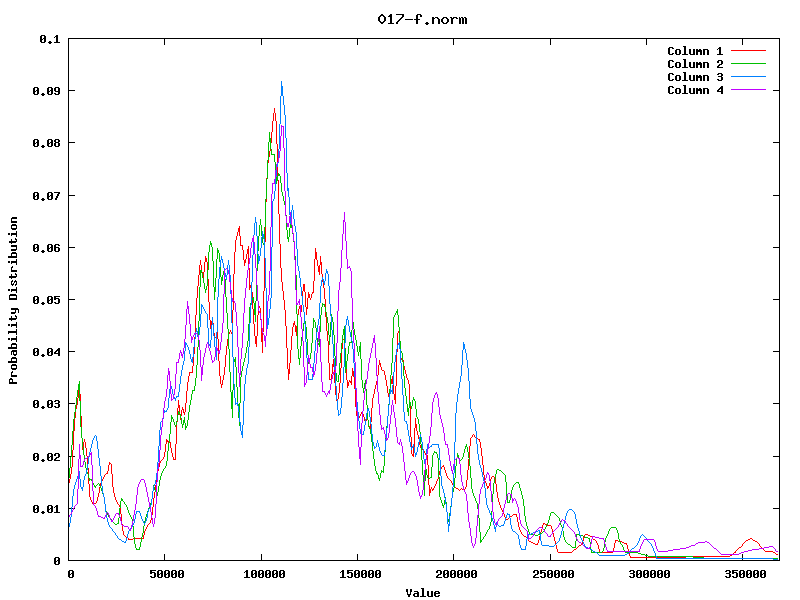Click the x-axis tick label "350000"
This screenshot has width=800, height=600.
(x=745, y=574)
